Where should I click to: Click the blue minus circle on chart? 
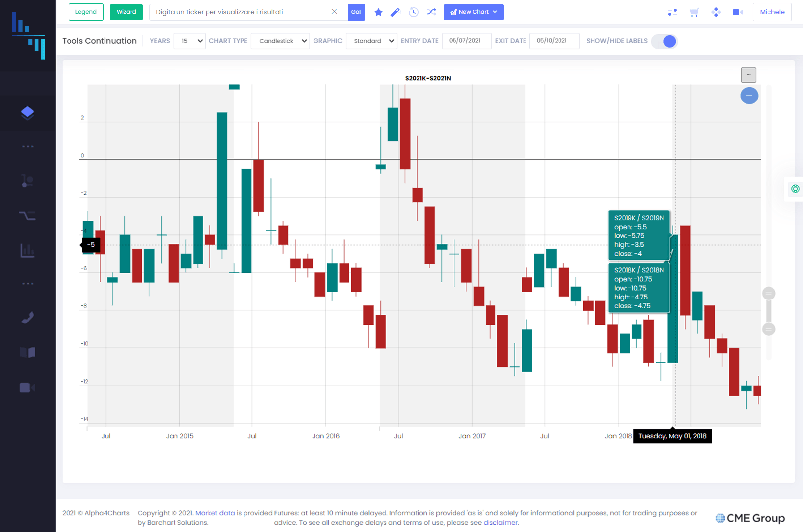click(x=749, y=96)
